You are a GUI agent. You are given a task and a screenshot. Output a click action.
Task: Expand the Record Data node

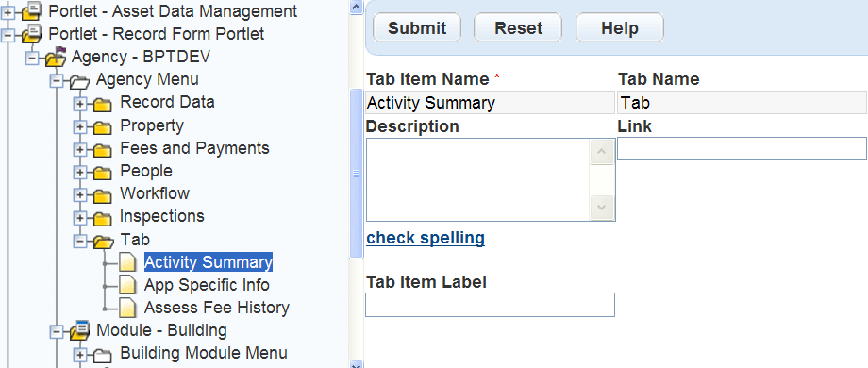pyautogui.click(x=80, y=103)
